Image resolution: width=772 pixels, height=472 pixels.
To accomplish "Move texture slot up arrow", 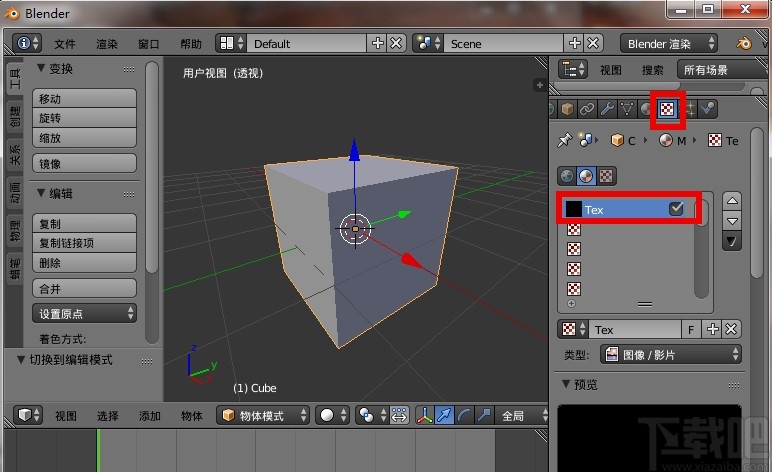I will click(732, 201).
